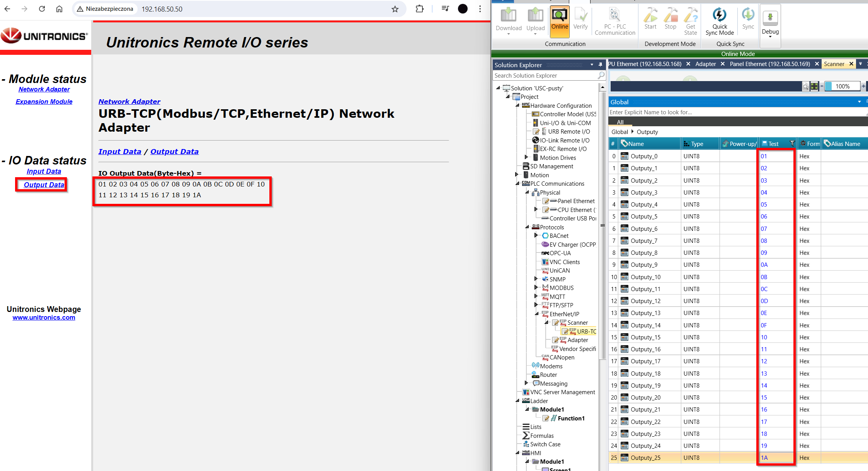This screenshot has width=868, height=471.
Task: Select Formulas tree item
Action: (542, 436)
